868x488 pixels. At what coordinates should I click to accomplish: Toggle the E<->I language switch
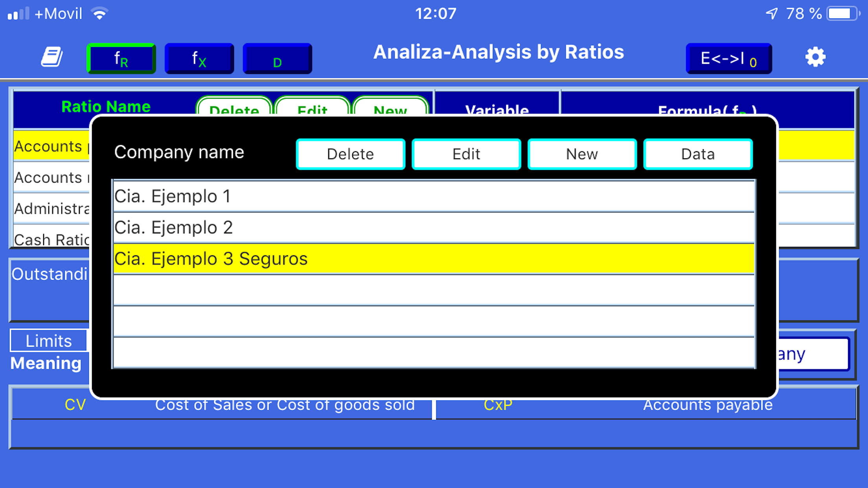point(729,59)
